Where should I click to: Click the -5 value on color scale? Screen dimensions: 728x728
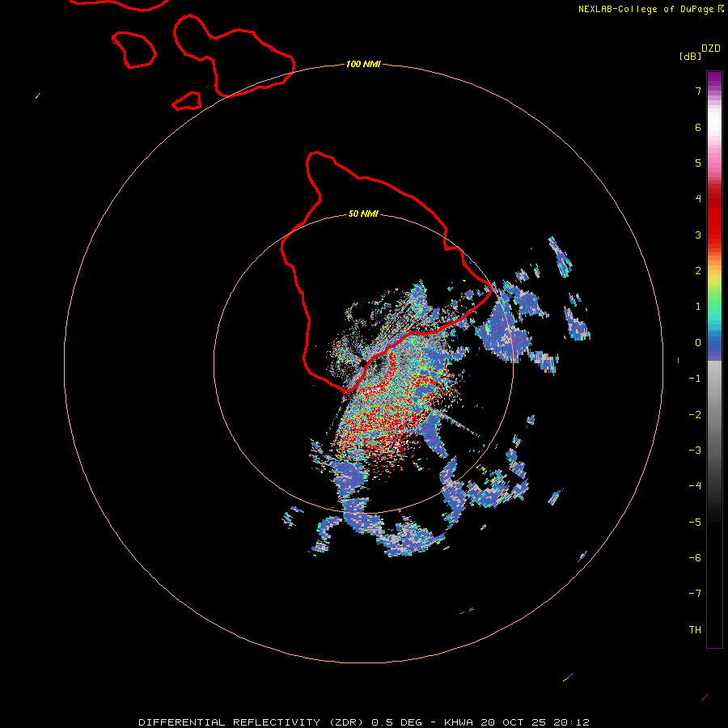(x=695, y=523)
